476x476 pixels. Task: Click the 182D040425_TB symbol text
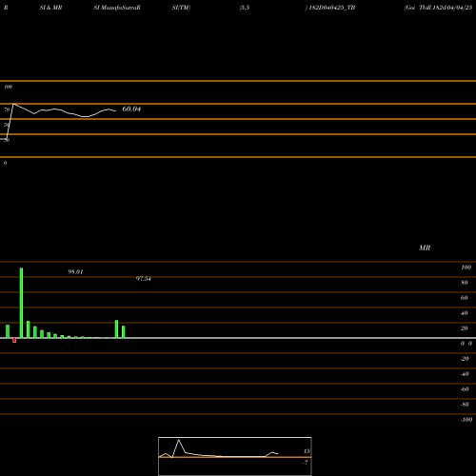coord(332,8)
